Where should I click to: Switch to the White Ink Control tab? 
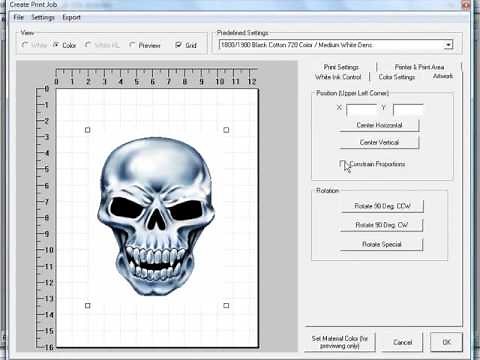[338, 77]
